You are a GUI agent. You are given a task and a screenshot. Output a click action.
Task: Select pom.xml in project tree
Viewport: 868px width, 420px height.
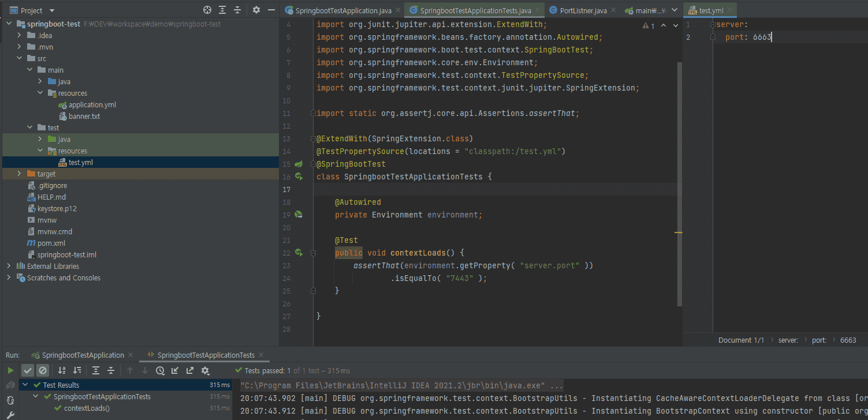tap(51, 243)
